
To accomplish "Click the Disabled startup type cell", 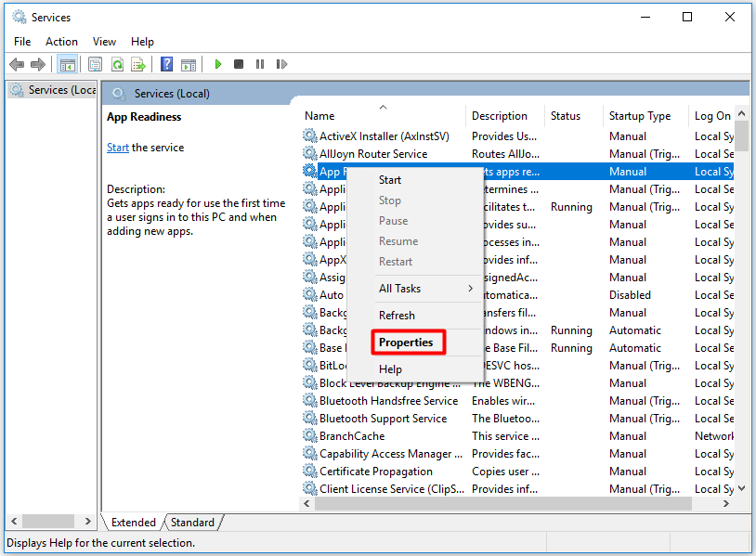I will pyautogui.click(x=630, y=294).
